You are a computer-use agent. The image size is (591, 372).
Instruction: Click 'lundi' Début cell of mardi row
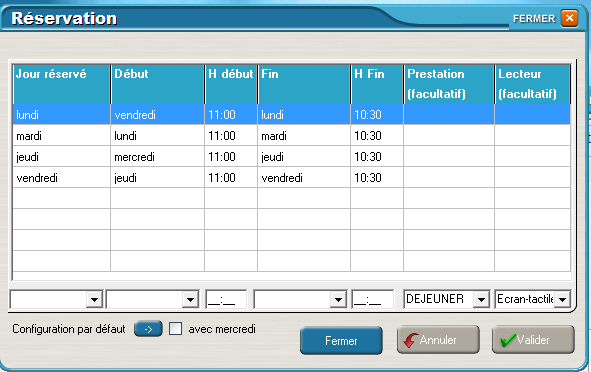tap(158, 136)
